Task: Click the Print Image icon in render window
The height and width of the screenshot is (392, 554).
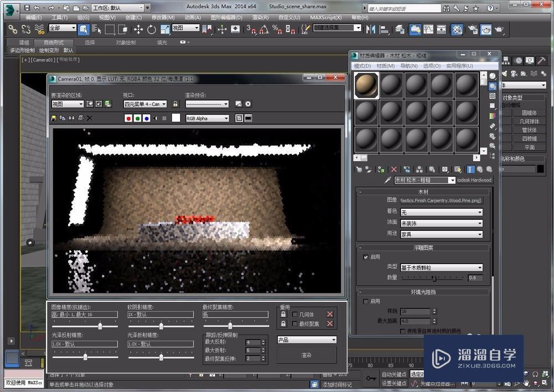Action: 80,118
